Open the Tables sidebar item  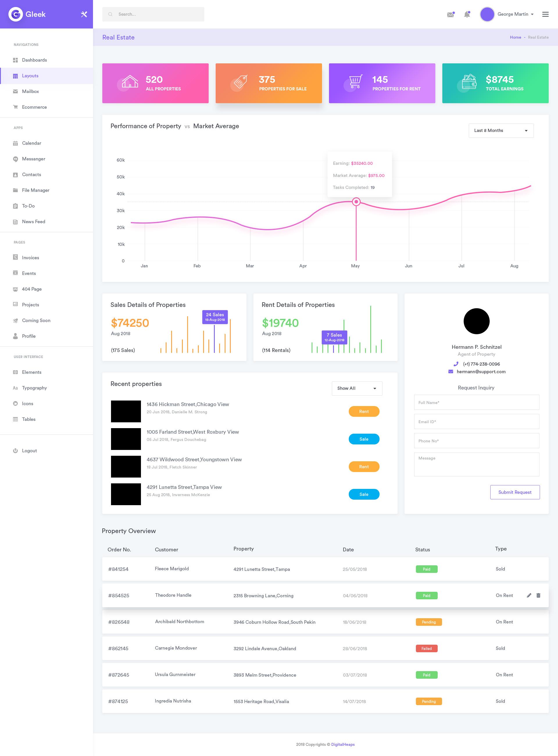pyautogui.click(x=46, y=419)
